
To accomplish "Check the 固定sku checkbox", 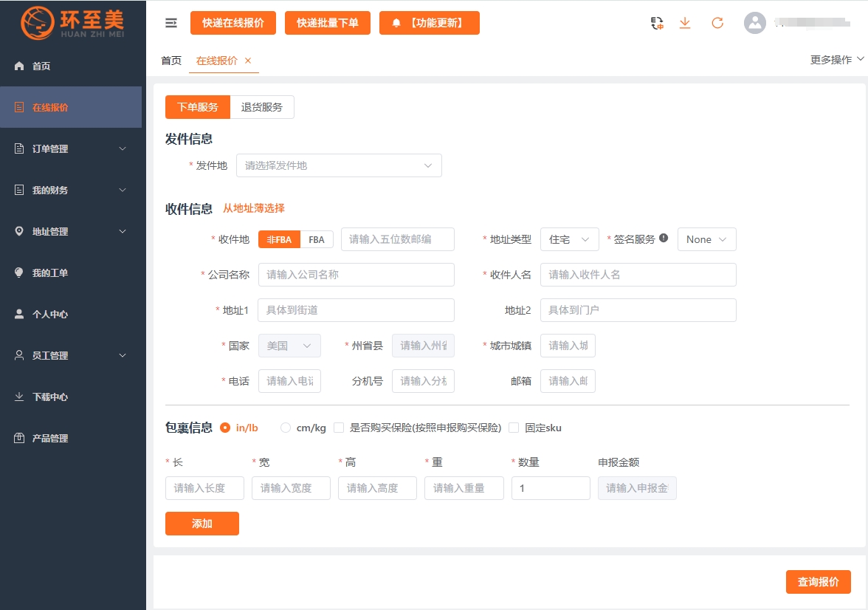I will click(x=514, y=428).
